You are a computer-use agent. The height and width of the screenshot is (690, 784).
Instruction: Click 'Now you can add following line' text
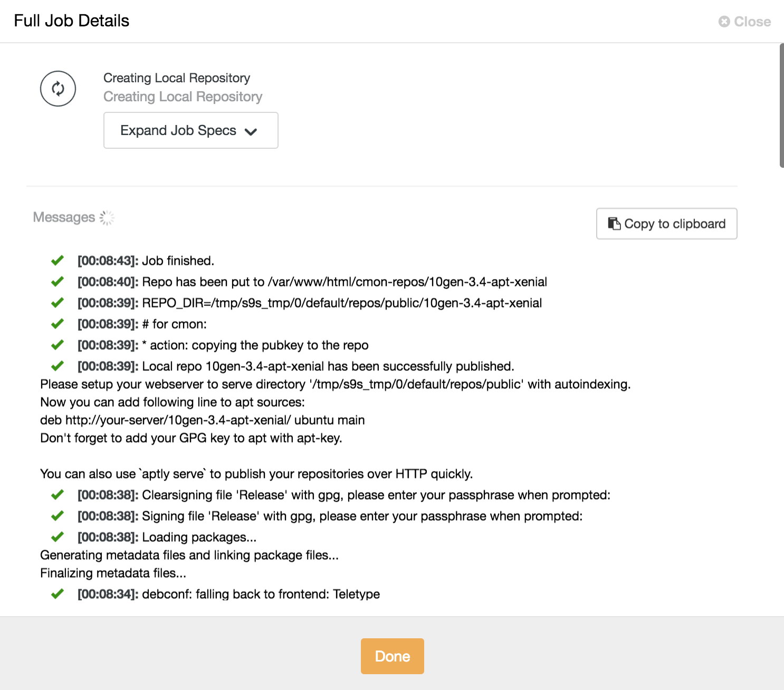tap(173, 402)
